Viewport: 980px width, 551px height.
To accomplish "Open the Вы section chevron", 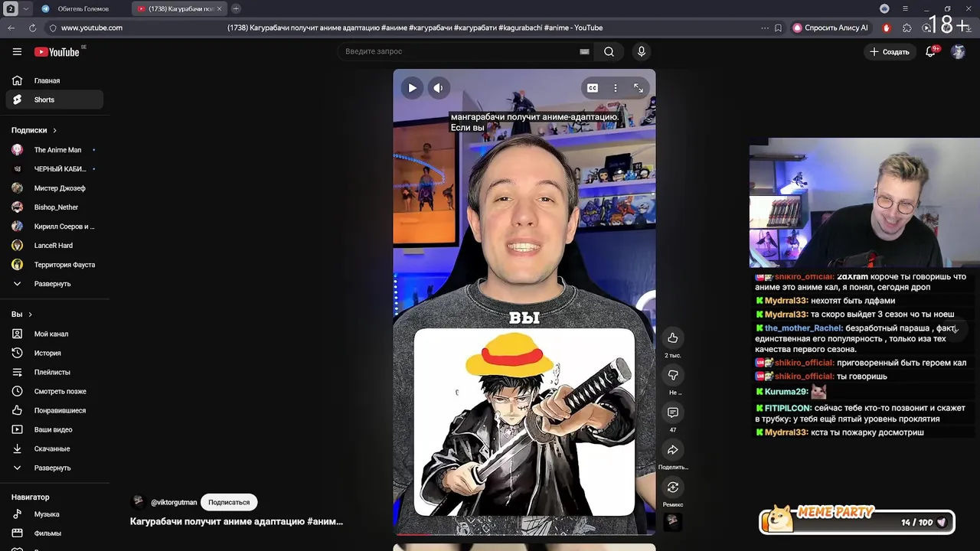I will (30, 315).
